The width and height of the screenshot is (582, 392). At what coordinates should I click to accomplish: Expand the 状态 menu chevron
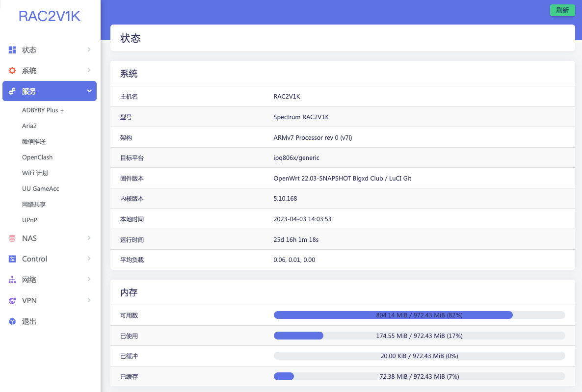pyautogui.click(x=89, y=50)
